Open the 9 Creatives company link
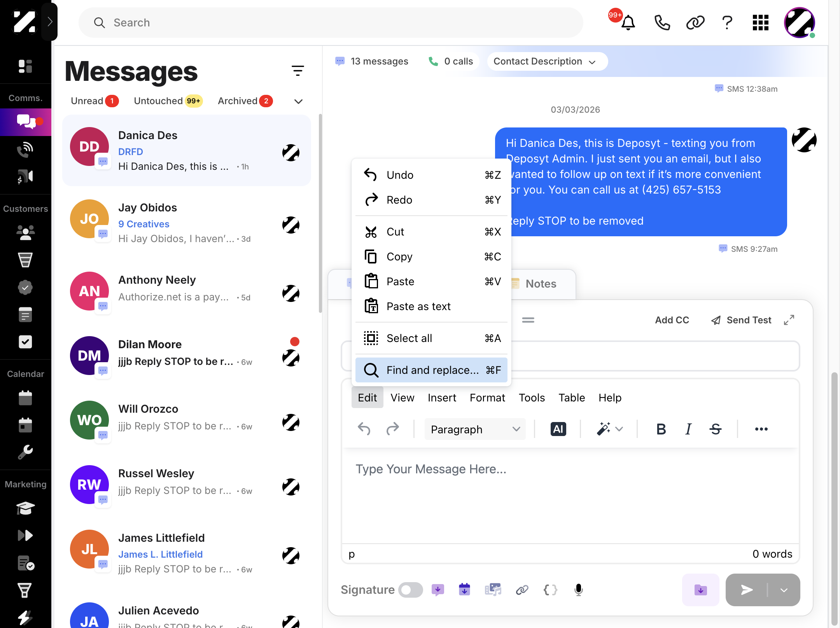The image size is (840, 628). click(x=144, y=224)
